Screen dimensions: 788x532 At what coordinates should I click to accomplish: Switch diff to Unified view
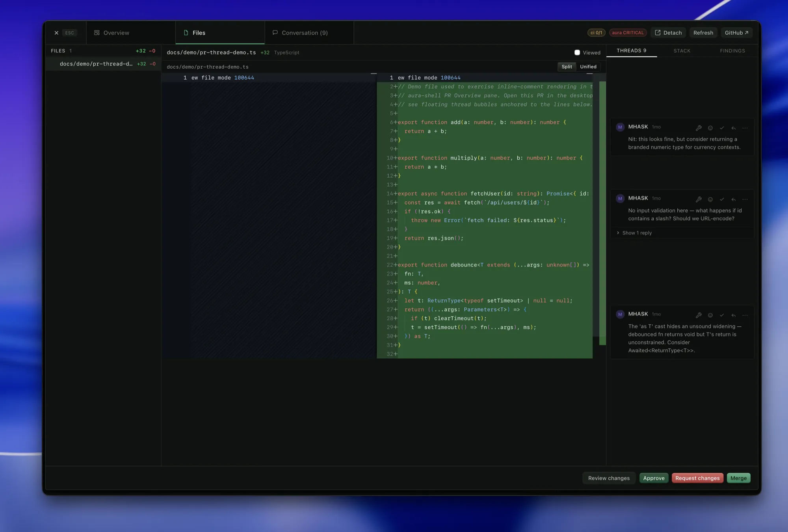[x=588, y=67]
